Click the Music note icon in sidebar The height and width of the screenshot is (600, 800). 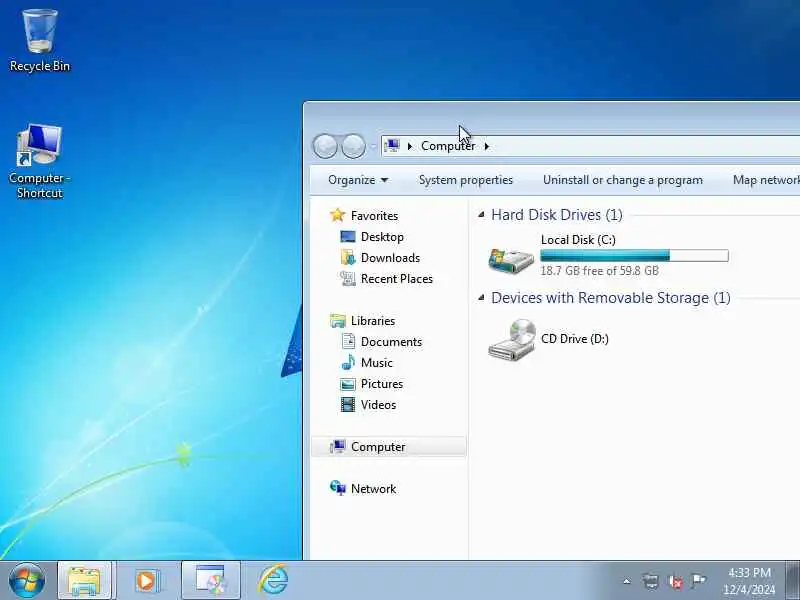(x=348, y=362)
